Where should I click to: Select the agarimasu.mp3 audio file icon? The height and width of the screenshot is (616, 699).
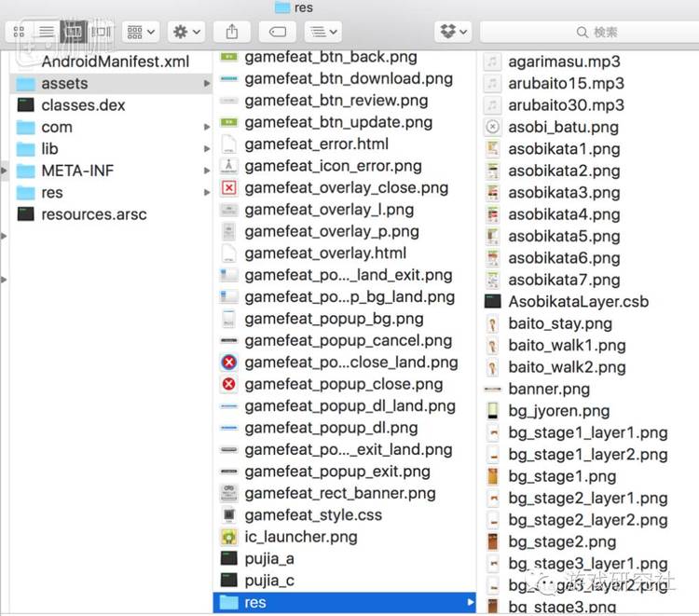pyautogui.click(x=493, y=62)
